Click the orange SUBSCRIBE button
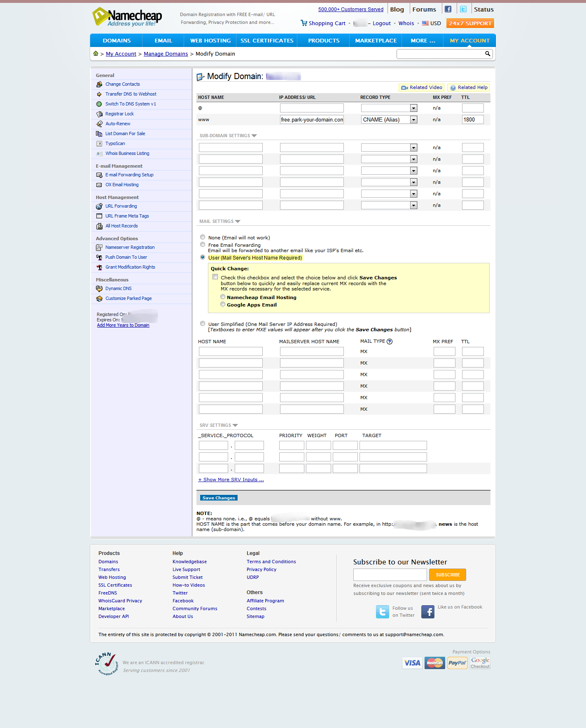Viewport: 586px width, 728px height. coord(448,575)
